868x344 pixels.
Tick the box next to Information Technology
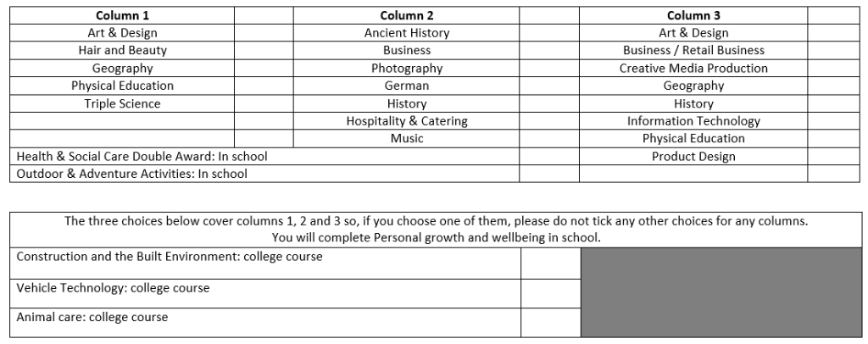click(x=834, y=120)
